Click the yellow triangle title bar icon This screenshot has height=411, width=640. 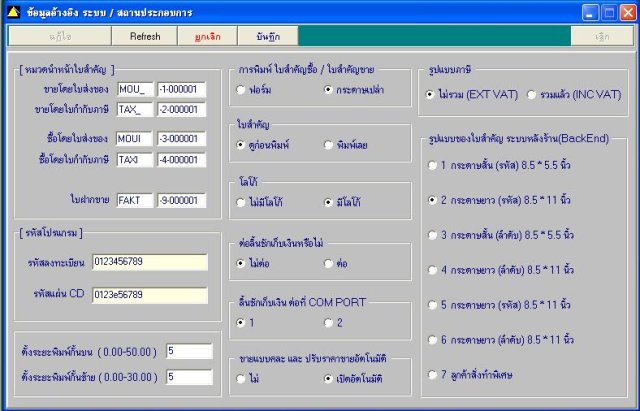point(13,12)
